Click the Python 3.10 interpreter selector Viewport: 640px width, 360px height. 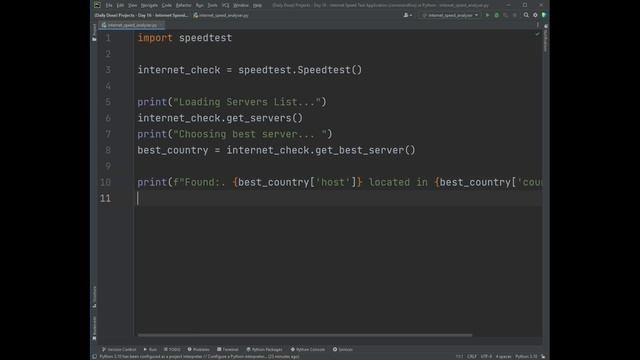(x=526, y=356)
